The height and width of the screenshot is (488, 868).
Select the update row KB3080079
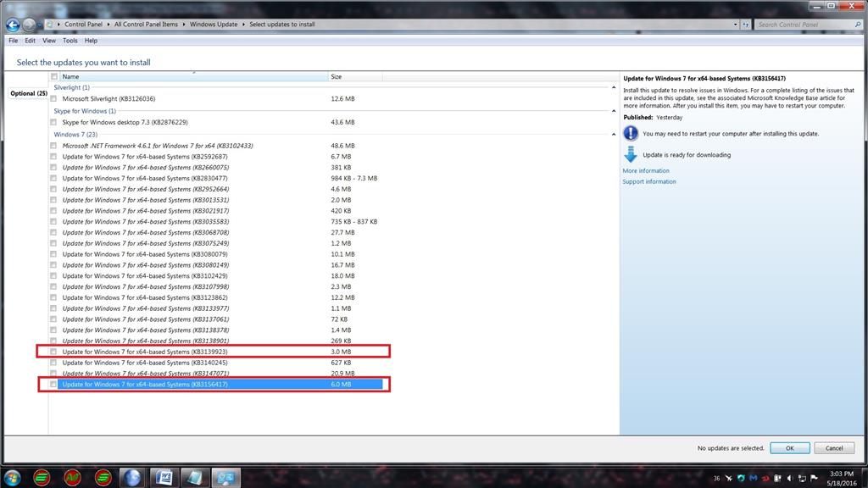pos(220,254)
